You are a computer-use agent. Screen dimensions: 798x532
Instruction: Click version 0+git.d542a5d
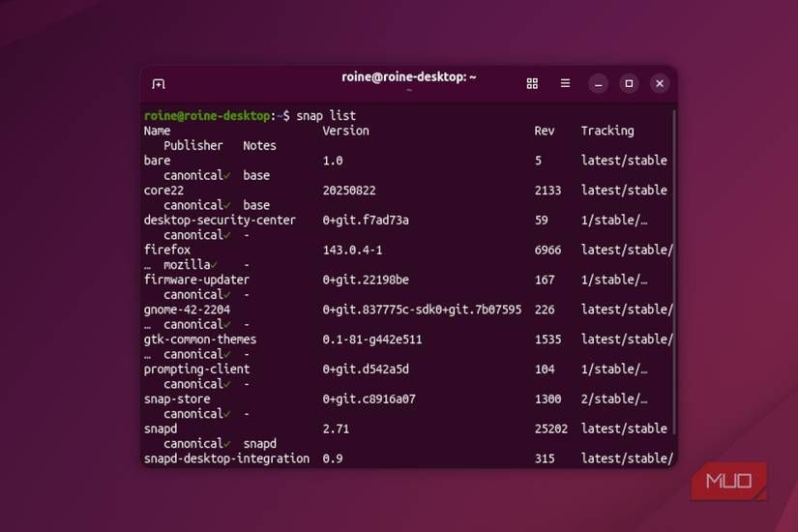(x=366, y=369)
